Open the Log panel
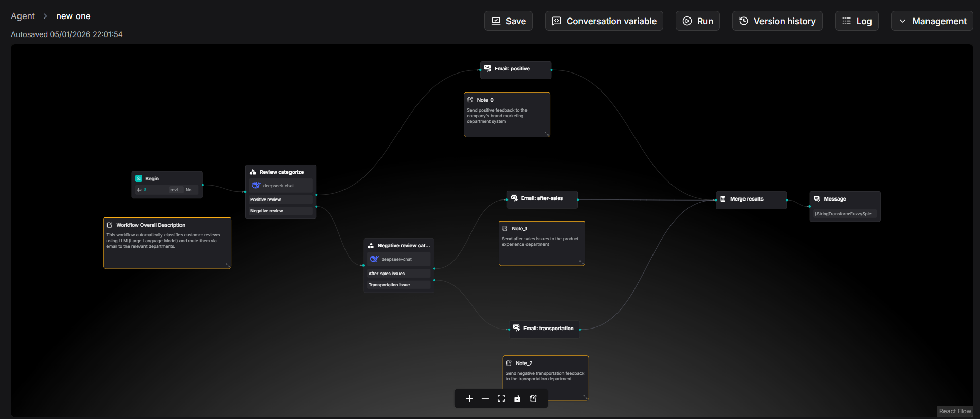 click(857, 21)
